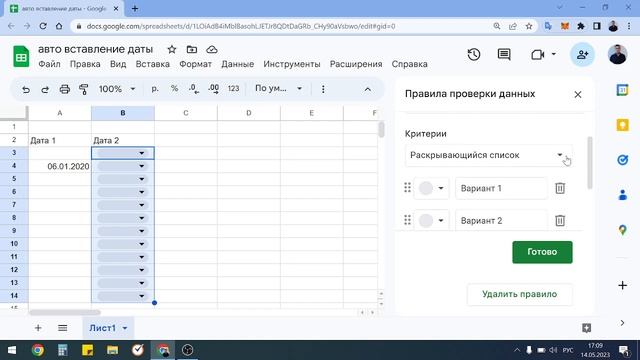Select column A header

pos(60,113)
